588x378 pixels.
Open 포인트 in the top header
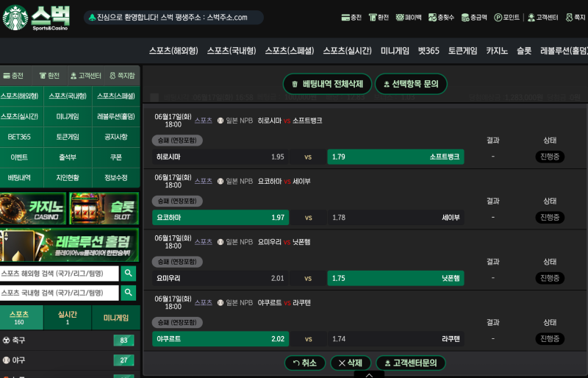(506, 17)
